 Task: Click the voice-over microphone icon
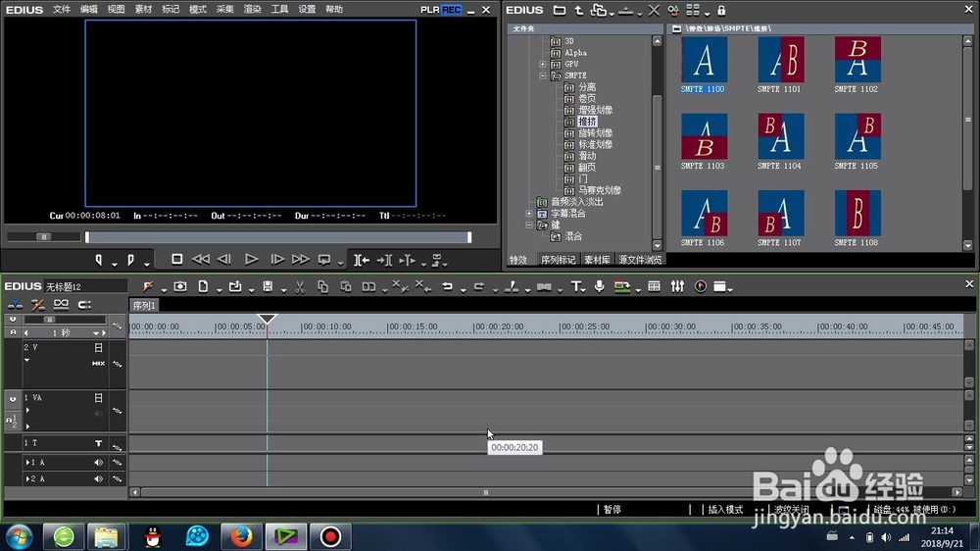tap(600, 286)
